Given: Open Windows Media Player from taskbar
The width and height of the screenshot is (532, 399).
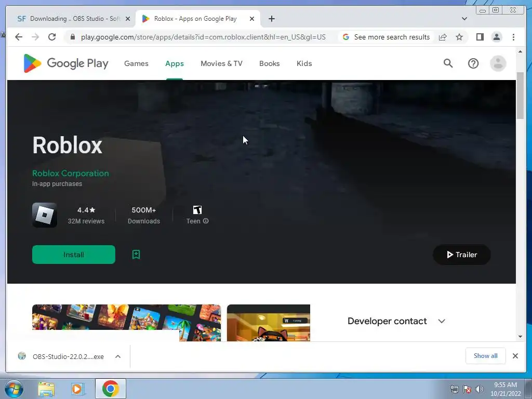Looking at the screenshot, I should coord(78,389).
